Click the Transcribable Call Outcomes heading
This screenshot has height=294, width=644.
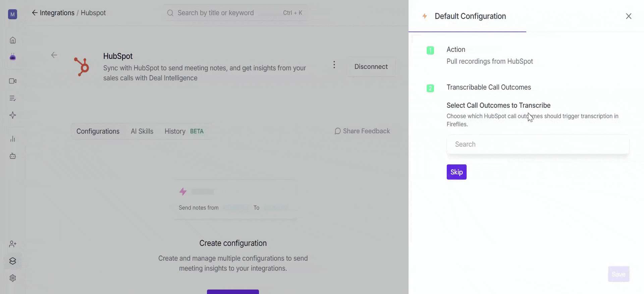tap(489, 87)
